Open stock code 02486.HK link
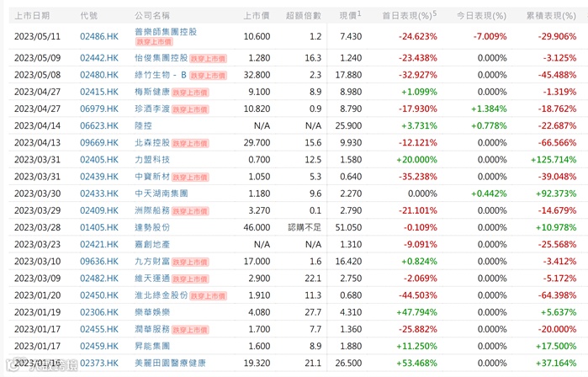This screenshot has width=588, height=377. point(99,36)
